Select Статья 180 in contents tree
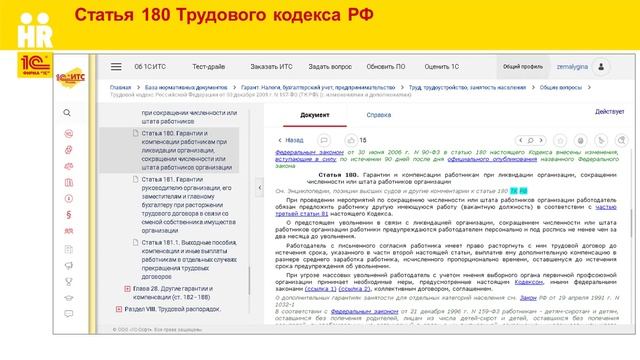 (x=169, y=150)
